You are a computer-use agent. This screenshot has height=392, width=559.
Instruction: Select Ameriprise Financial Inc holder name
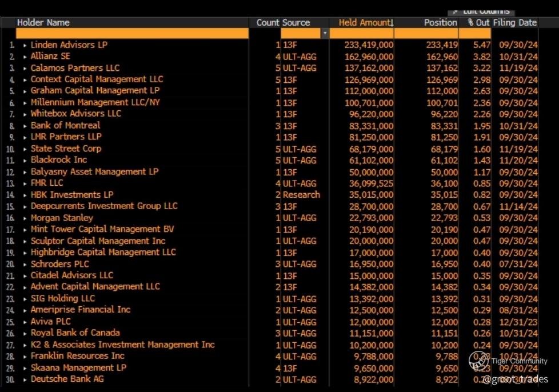(x=81, y=310)
